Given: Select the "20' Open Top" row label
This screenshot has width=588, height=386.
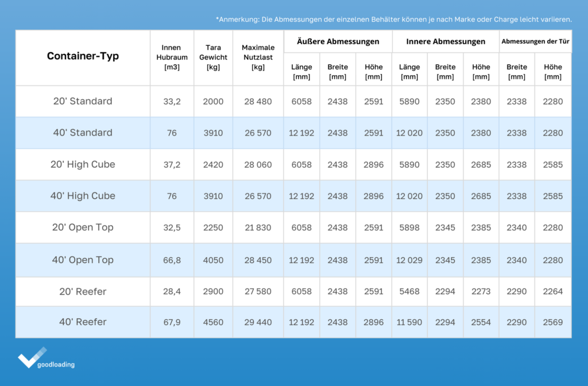Looking at the screenshot, I should tap(83, 227).
